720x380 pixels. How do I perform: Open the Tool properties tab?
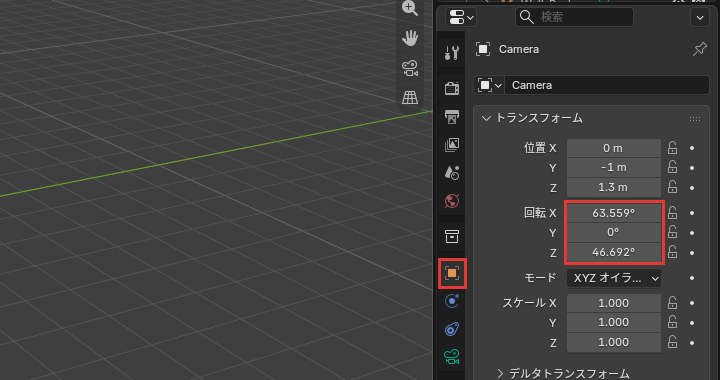point(452,53)
